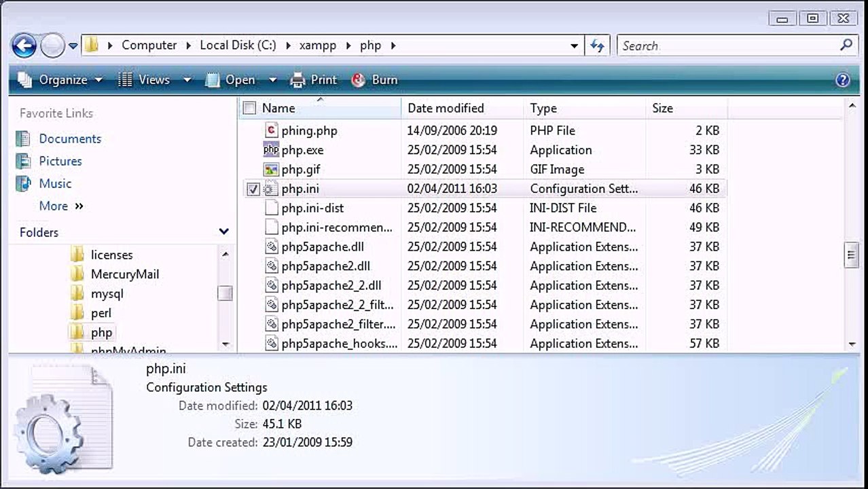This screenshot has width=868, height=489.
Task: Click the php.ini-dist file icon
Action: tap(271, 208)
